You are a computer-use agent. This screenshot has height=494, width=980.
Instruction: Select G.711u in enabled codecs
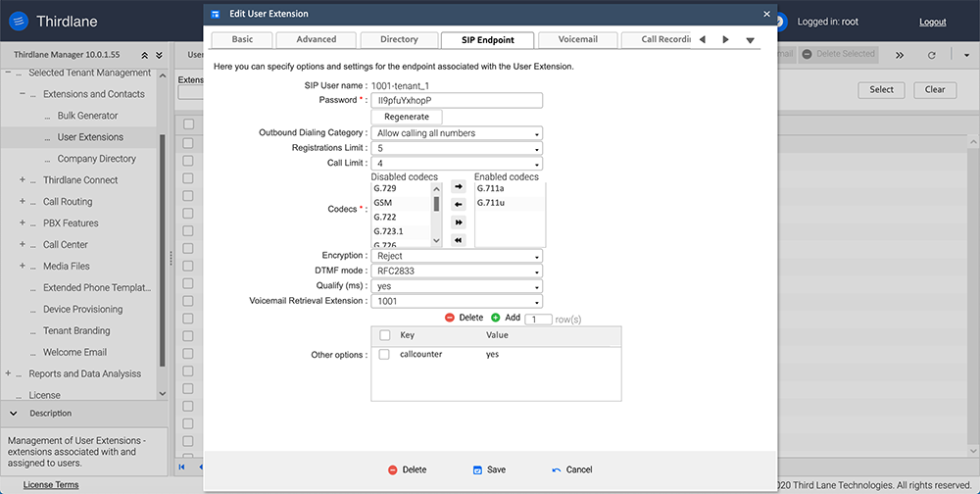[x=510, y=203]
